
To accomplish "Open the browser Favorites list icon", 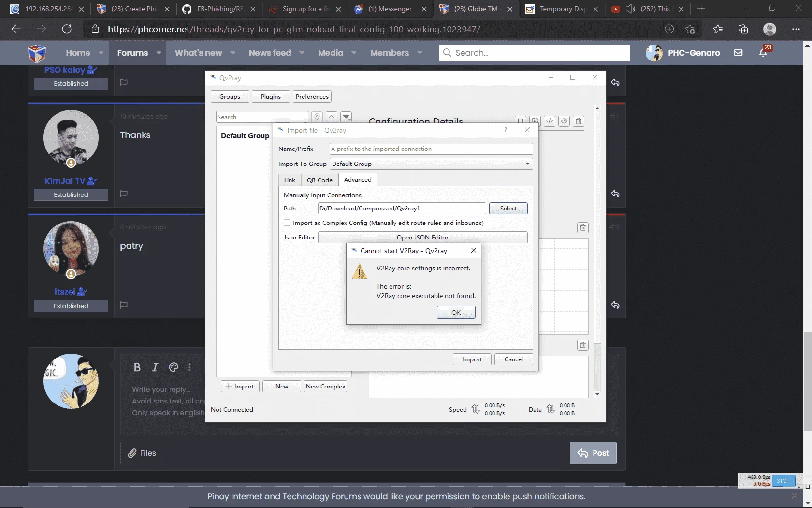I will pyautogui.click(x=718, y=29).
